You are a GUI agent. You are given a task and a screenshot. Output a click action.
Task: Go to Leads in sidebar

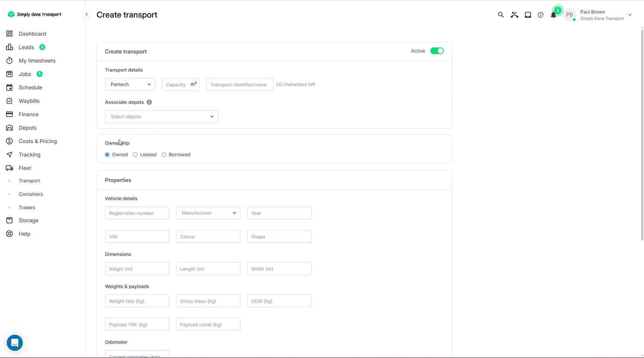click(26, 47)
